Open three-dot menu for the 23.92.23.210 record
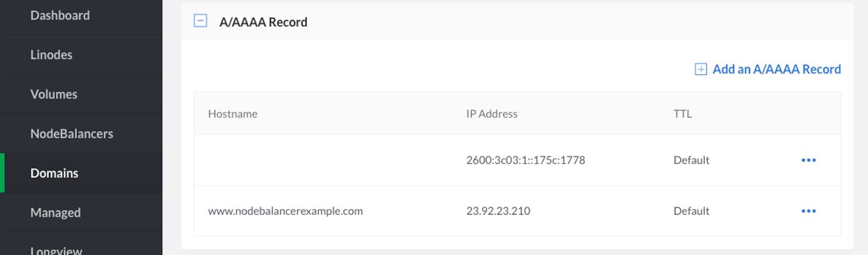 click(808, 211)
